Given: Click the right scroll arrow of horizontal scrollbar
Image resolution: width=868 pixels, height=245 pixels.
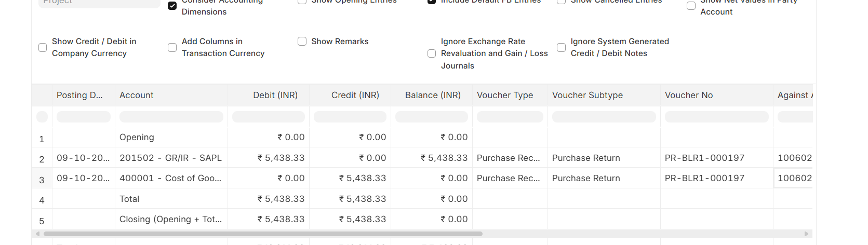Looking at the screenshot, I should pyautogui.click(x=806, y=234).
